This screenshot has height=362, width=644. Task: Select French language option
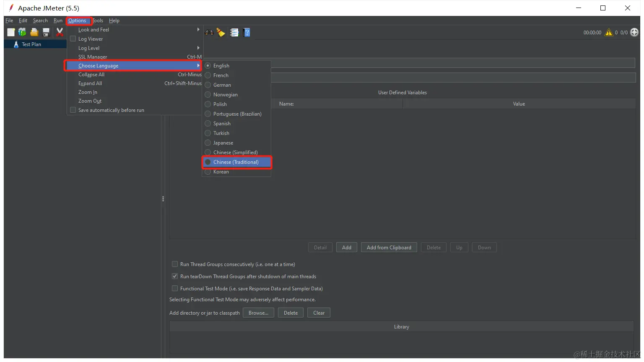pyautogui.click(x=237, y=75)
